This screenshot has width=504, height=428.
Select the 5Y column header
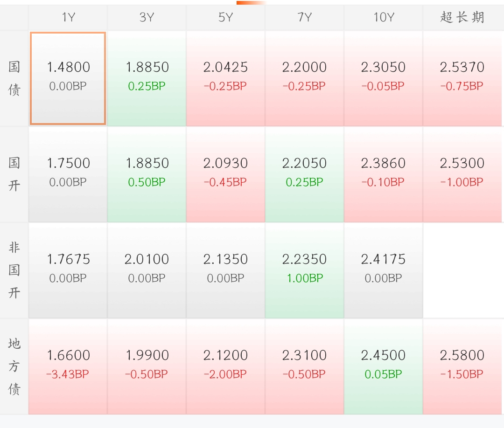click(x=225, y=17)
